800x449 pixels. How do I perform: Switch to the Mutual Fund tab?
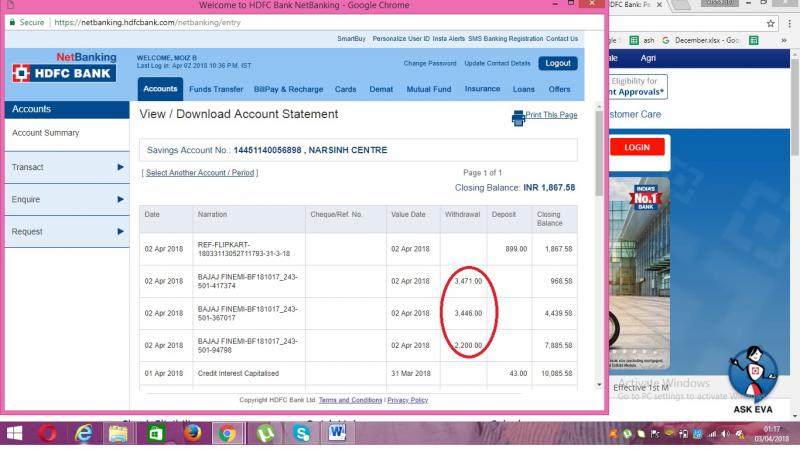pos(429,89)
